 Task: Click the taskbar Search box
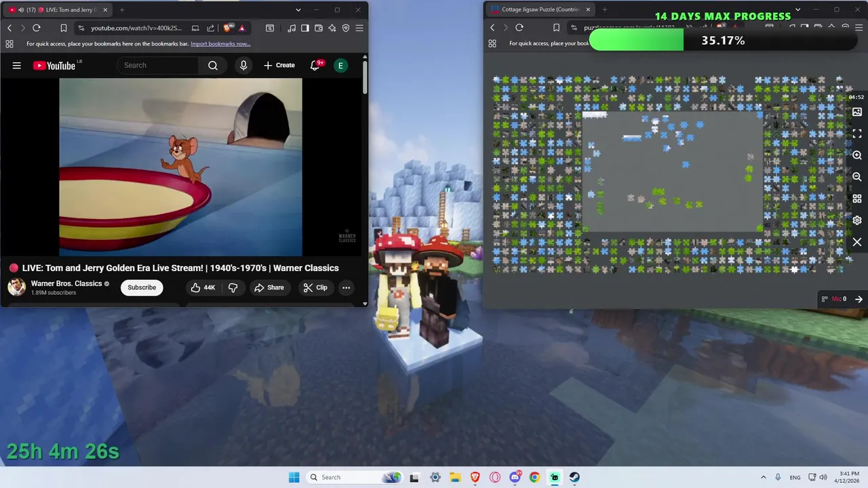(354, 477)
